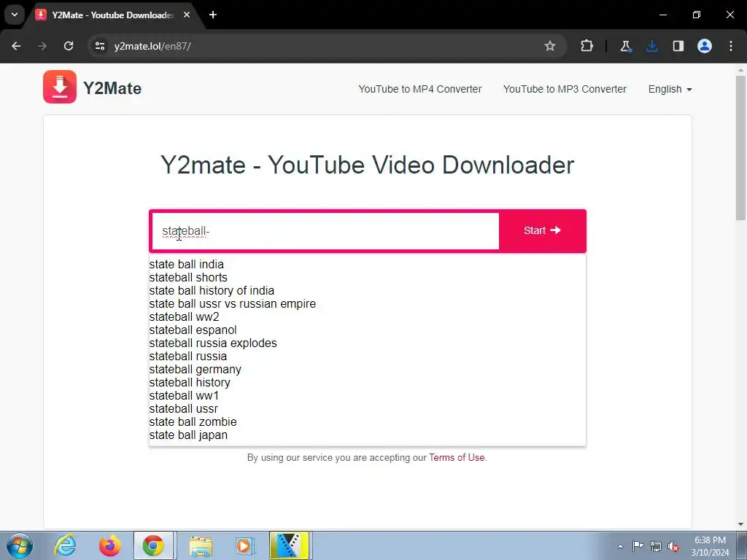747x560 pixels.
Task: Click the Y2Mate logo icon
Action: point(60,87)
